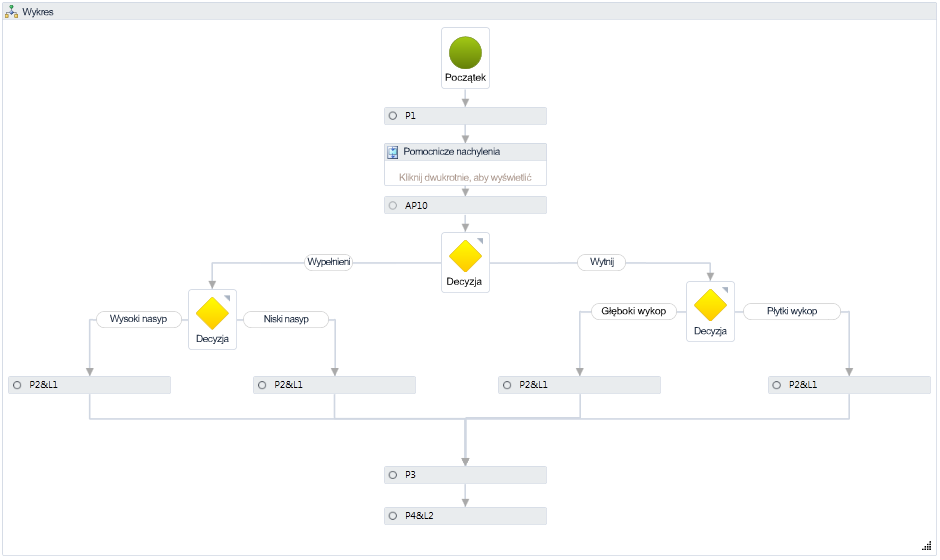Click the Wykres panel title

38,11
